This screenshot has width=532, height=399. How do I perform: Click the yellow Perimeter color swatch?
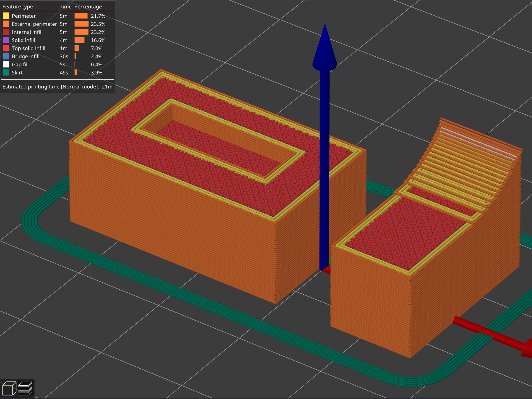6,16
